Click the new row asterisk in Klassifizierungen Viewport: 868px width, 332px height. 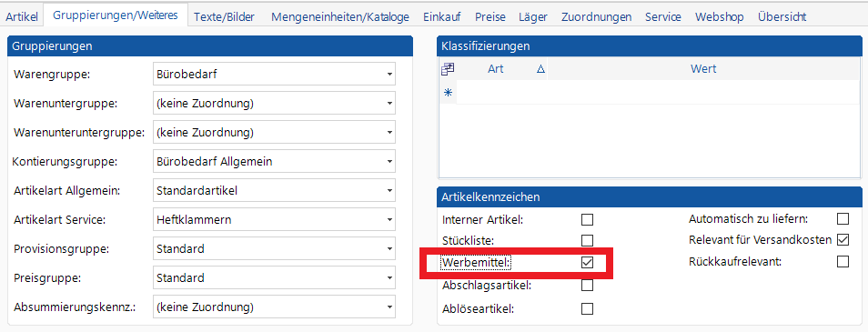(448, 93)
